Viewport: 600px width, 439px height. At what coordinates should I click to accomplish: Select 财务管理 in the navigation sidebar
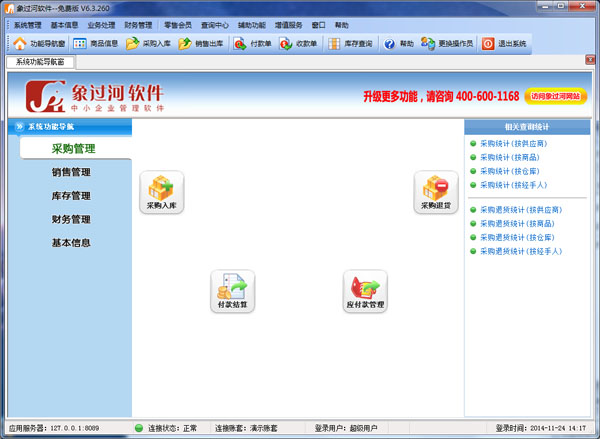click(x=71, y=219)
